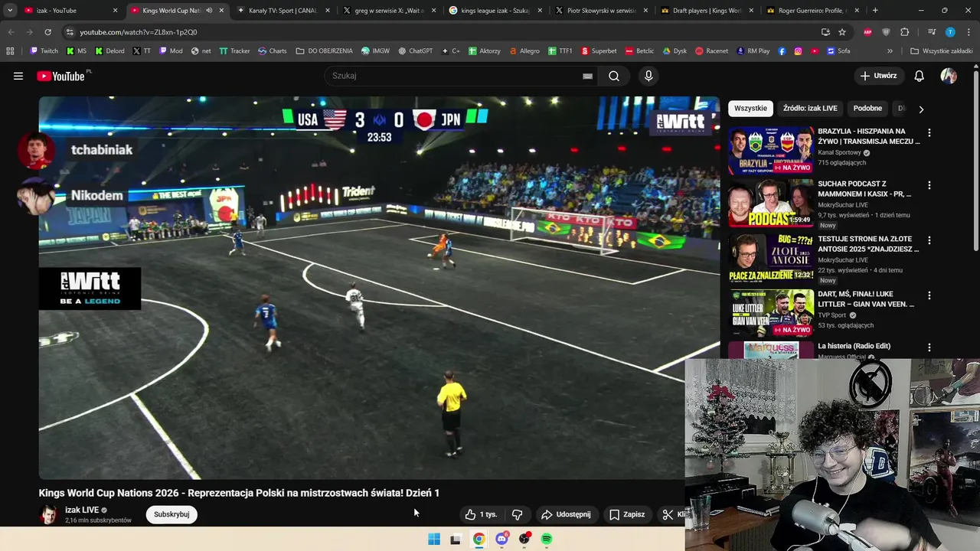This screenshot has height=551, width=980.
Task: Switch to the izak - YouTube tab
Action: [x=69, y=11]
